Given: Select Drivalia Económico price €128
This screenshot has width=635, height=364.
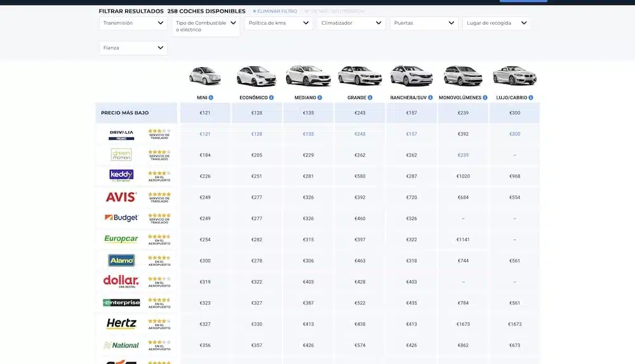Looking at the screenshot, I should click(257, 134).
